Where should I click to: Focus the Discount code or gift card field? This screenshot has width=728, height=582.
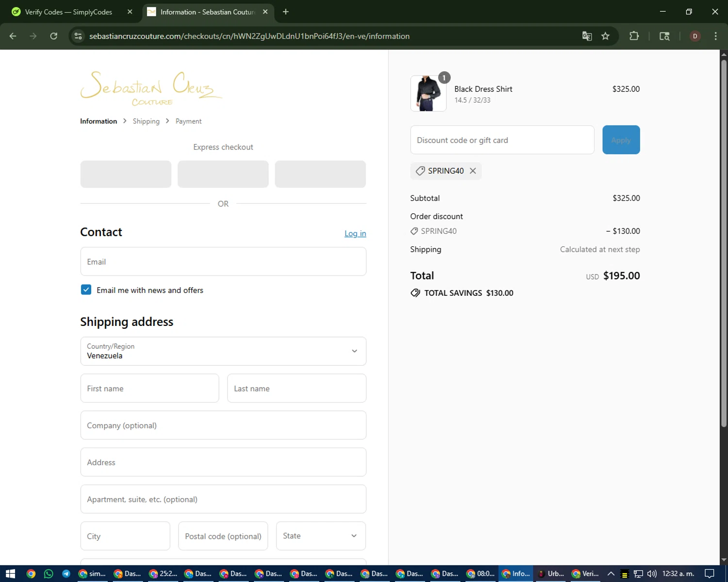click(x=502, y=140)
